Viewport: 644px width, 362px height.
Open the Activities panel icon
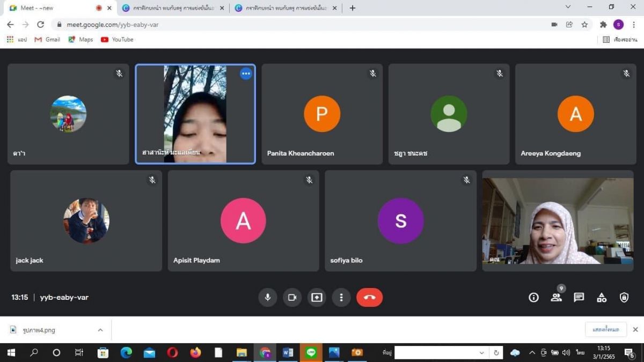pyautogui.click(x=602, y=297)
